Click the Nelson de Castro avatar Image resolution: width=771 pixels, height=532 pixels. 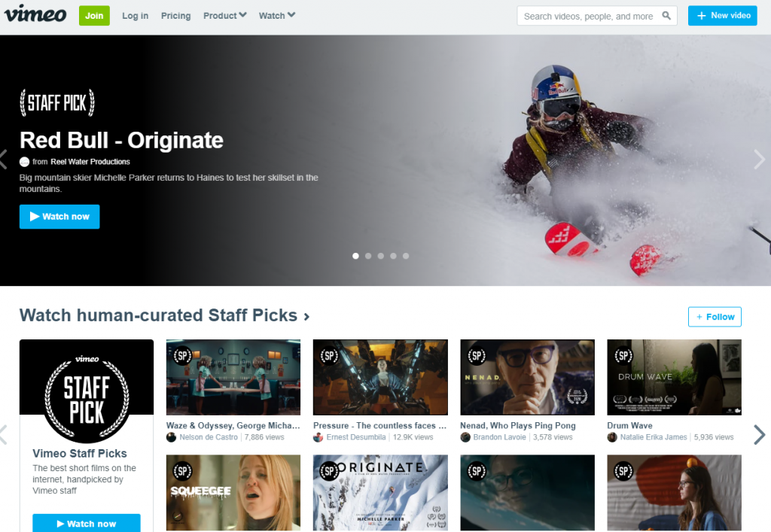point(171,437)
